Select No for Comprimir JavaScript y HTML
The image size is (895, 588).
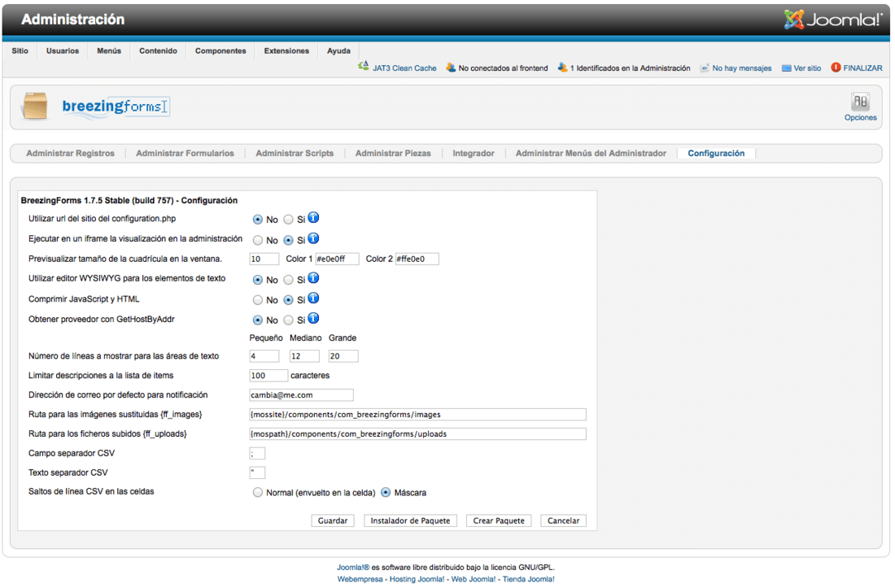tap(258, 300)
